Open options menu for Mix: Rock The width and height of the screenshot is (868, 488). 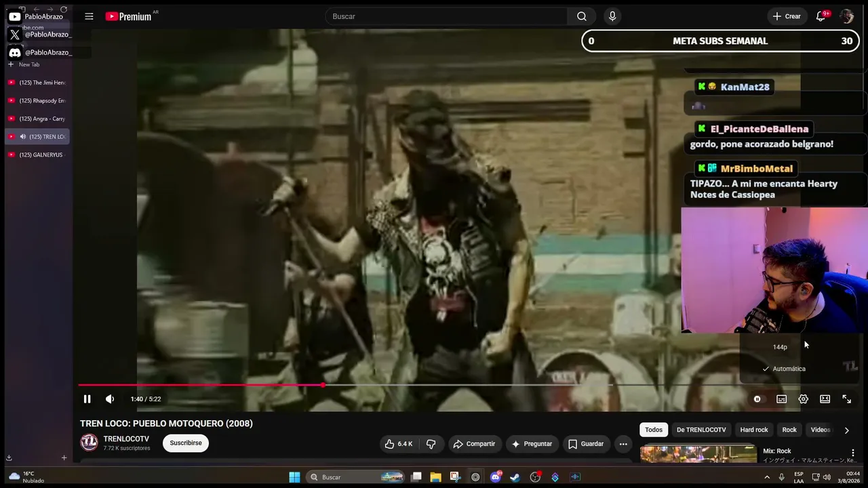pyautogui.click(x=853, y=453)
